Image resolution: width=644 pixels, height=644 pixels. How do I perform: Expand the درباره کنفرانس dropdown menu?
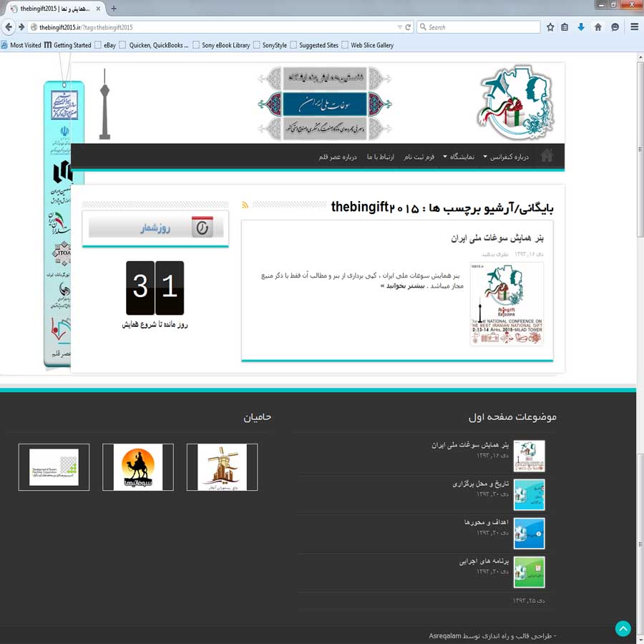(506, 157)
